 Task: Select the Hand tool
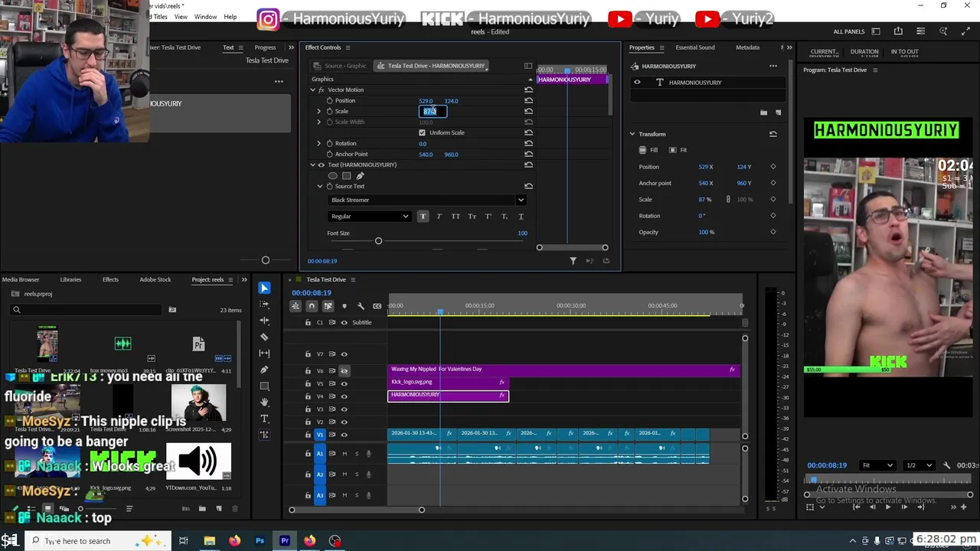coord(264,402)
